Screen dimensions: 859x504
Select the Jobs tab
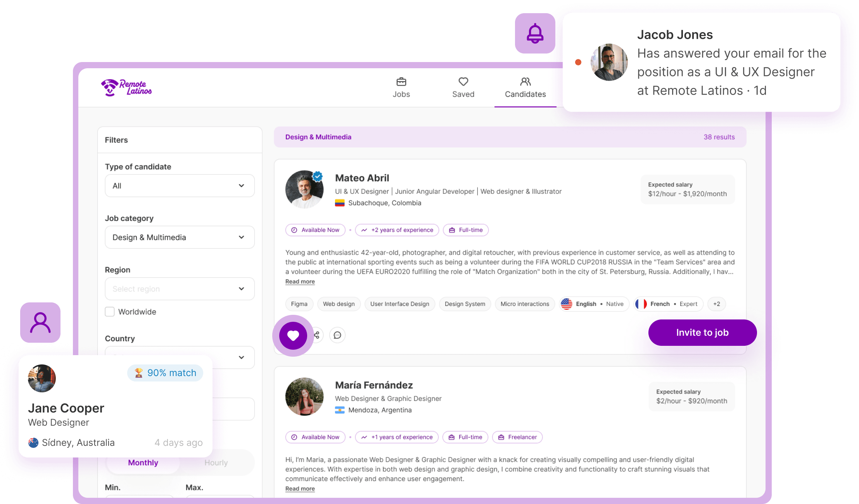tap(401, 88)
